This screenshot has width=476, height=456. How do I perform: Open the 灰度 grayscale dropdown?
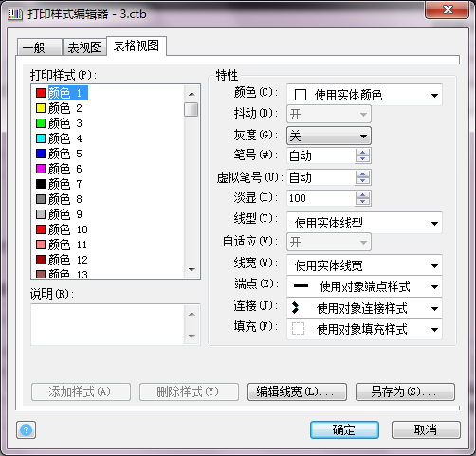point(329,136)
